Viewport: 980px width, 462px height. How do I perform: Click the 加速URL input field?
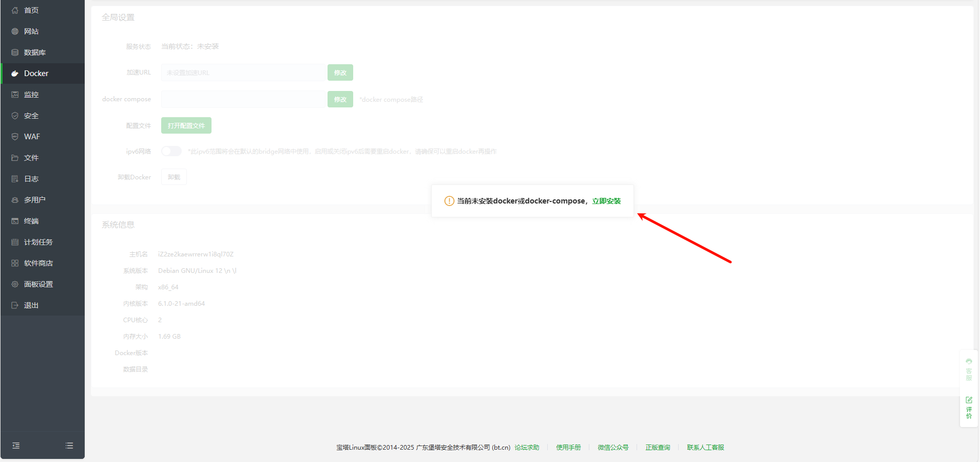[x=243, y=72]
